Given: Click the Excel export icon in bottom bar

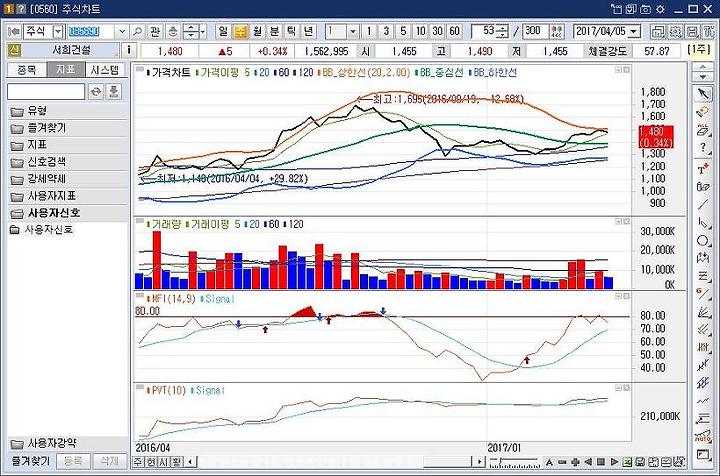Looking at the screenshot, I should pos(628,462).
